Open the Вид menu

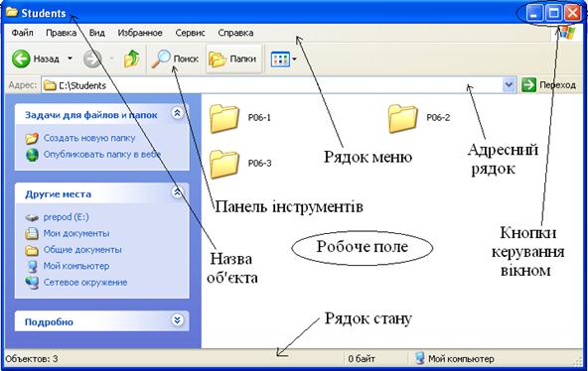96,33
